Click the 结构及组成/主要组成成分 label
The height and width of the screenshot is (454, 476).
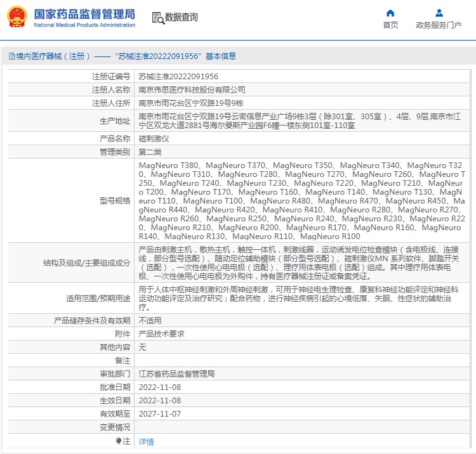(86, 263)
